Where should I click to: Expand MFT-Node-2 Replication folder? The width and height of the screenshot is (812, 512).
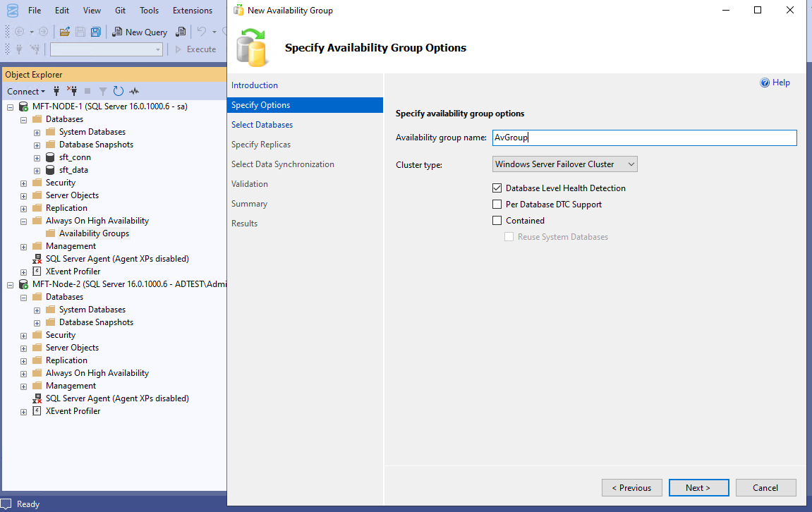(x=23, y=361)
